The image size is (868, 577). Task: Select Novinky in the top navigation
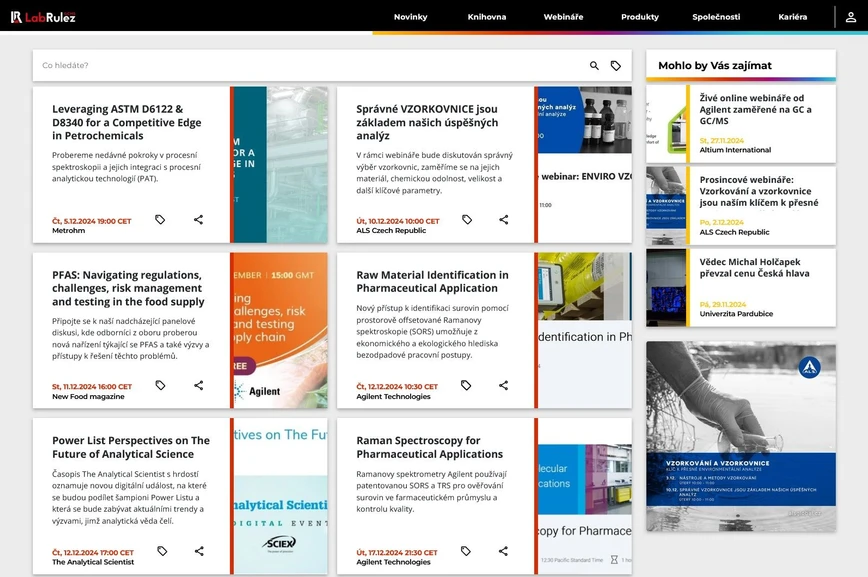(411, 16)
